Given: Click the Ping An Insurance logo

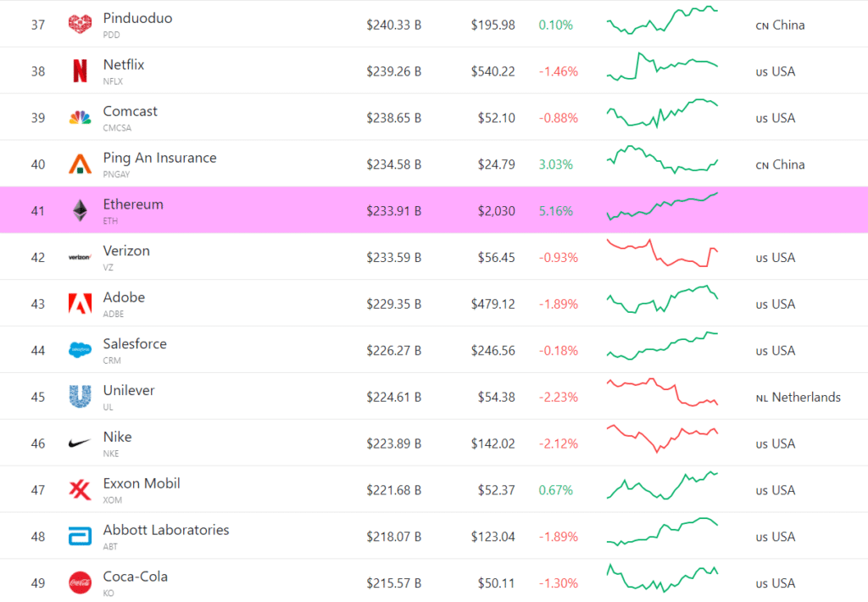Looking at the screenshot, I should pyautogui.click(x=80, y=164).
